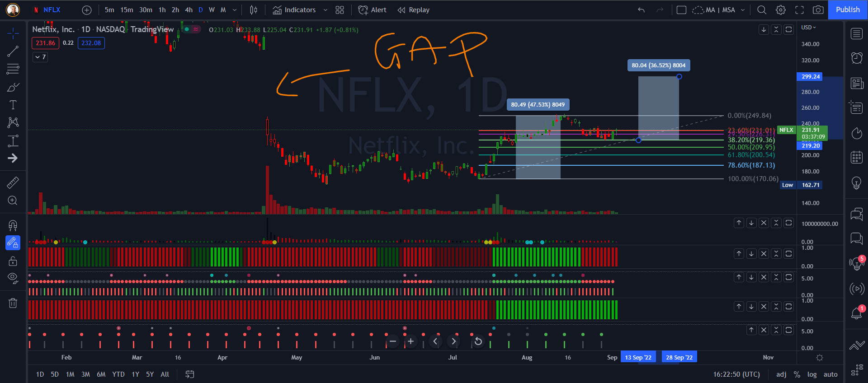This screenshot has height=383, width=868.
Task: Open the Indicators dialog
Action: coord(294,10)
